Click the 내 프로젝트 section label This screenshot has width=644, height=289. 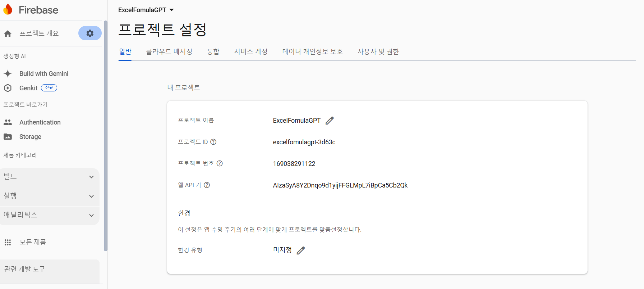point(183,87)
